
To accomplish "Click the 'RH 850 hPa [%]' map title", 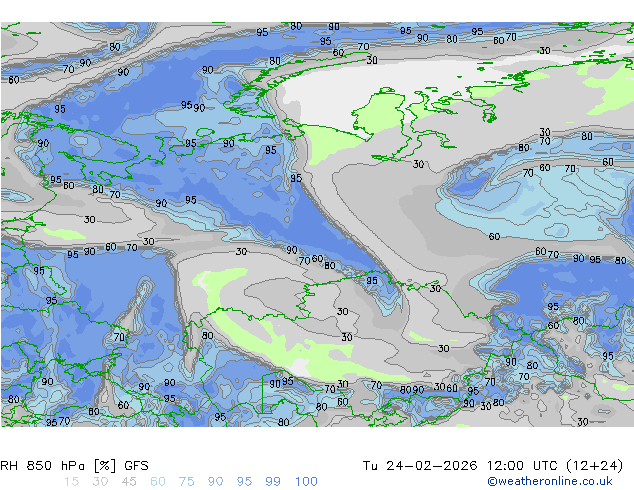I will pyautogui.click(x=59, y=466).
